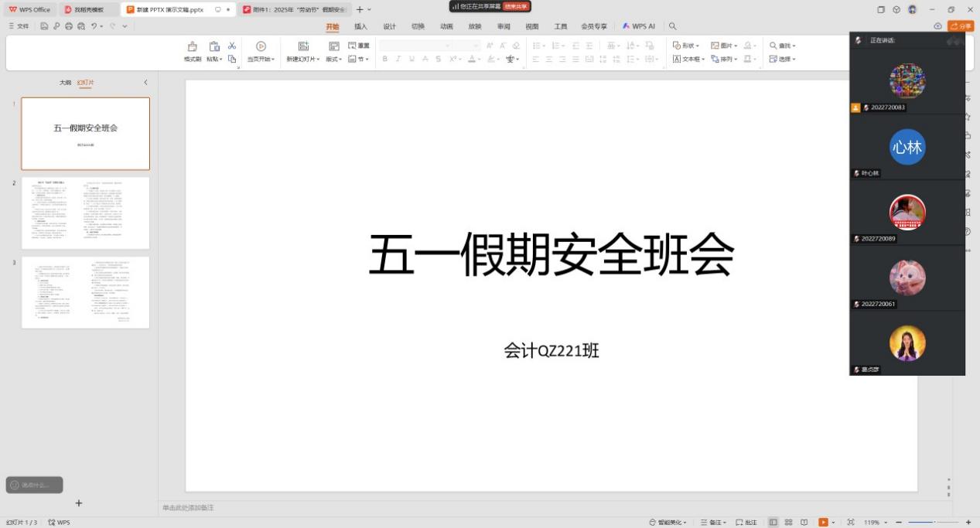Click the save icon in quick access toolbar
The image size is (980, 528).
click(44, 26)
